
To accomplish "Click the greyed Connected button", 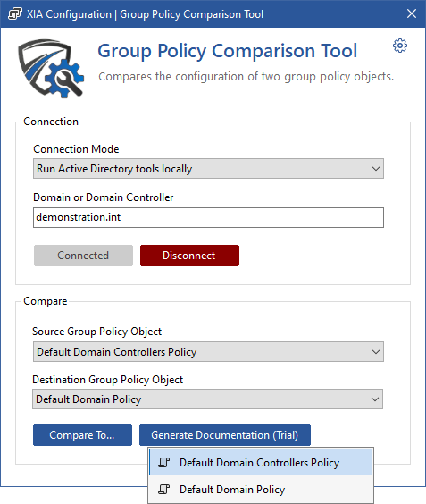I will [83, 256].
